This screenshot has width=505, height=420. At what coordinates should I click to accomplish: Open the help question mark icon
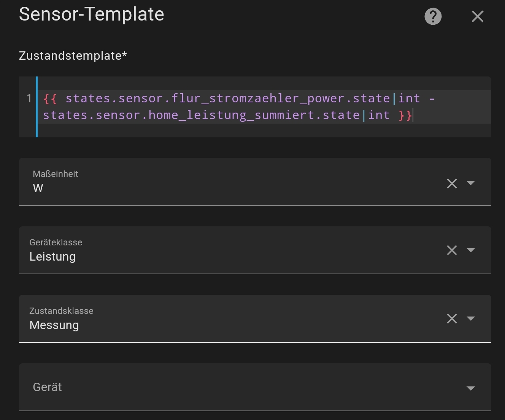[433, 16]
